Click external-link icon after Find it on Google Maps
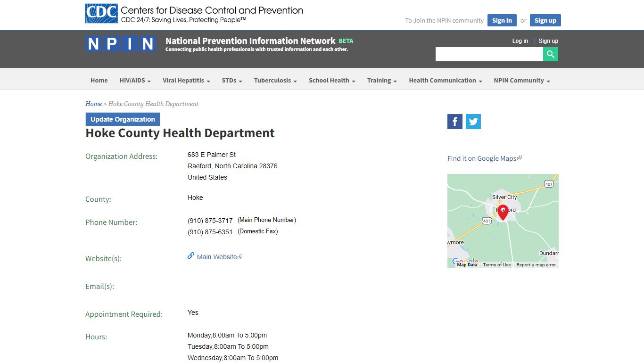Screen dimensions: 644x362 click(520, 158)
